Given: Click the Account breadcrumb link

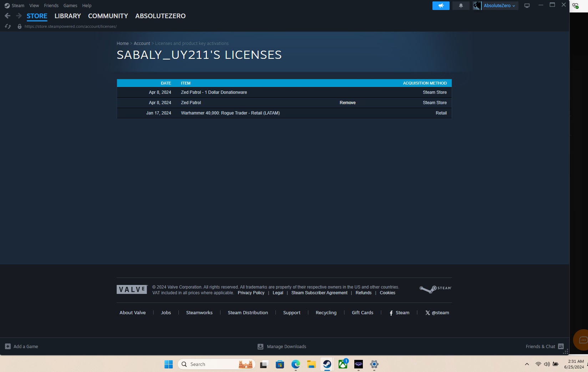Looking at the screenshot, I should tap(142, 44).
